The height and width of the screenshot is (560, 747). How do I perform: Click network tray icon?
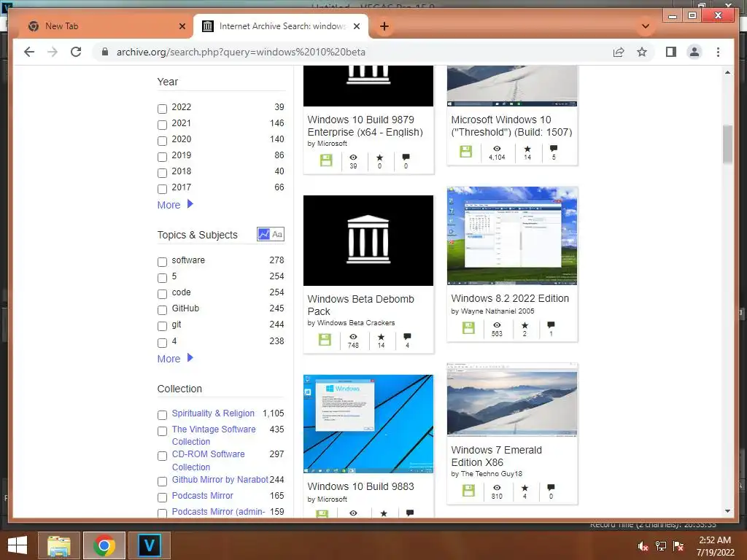coord(661,546)
